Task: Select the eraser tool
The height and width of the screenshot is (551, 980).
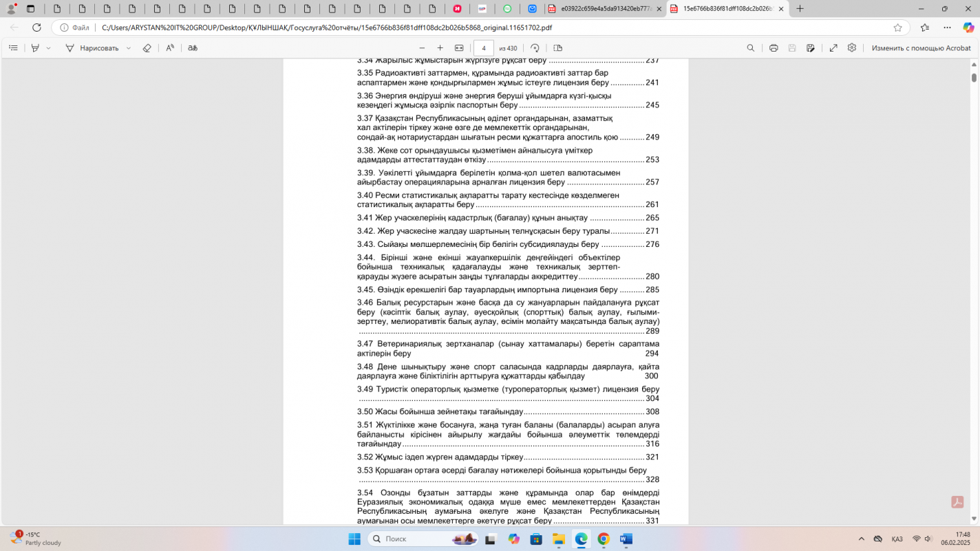Action: click(147, 48)
